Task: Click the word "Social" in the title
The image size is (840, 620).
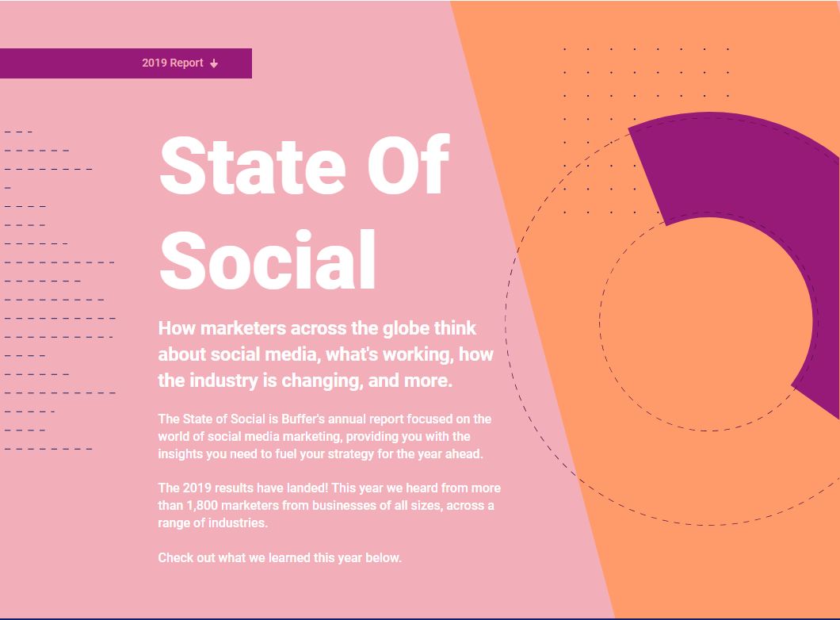Action: click(268, 260)
